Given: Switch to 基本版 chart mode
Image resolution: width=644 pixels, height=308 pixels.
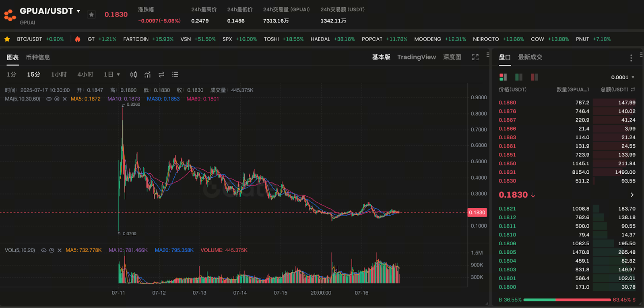Looking at the screenshot, I should (x=381, y=57).
